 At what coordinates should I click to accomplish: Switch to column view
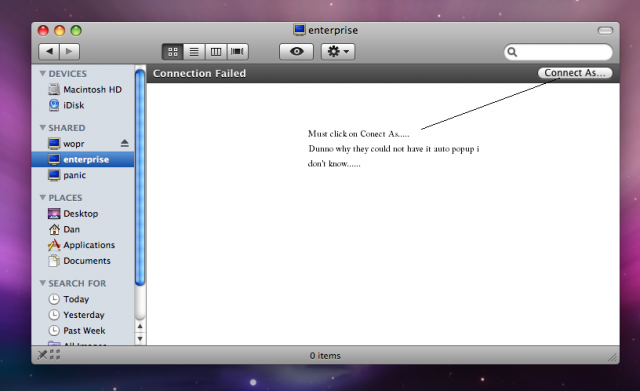pyautogui.click(x=216, y=52)
